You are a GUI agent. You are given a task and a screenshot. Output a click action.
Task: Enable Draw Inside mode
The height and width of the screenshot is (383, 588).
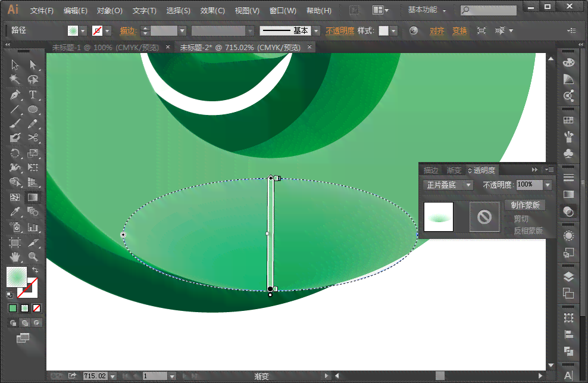click(37, 323)
